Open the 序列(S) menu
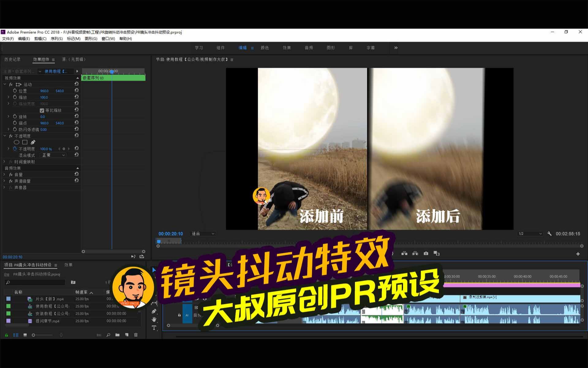Screen dimensions: 588x368 (57, 39)
